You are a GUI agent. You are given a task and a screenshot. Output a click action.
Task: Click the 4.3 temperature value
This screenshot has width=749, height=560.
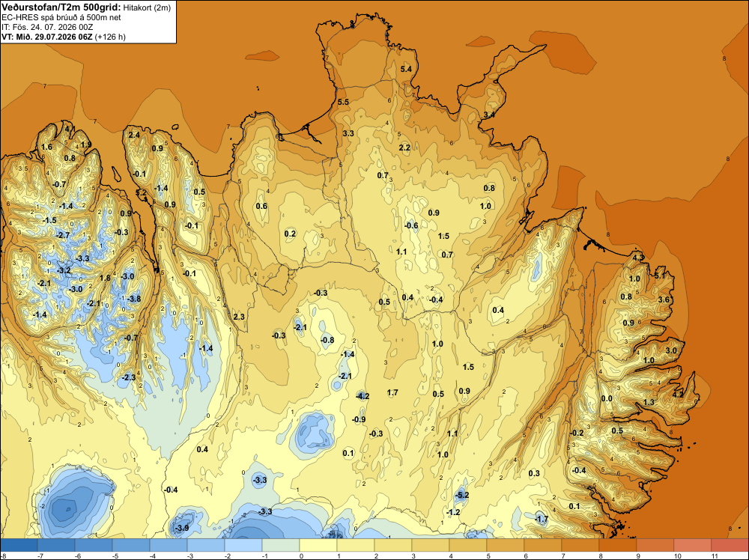(x=638, y=258)
